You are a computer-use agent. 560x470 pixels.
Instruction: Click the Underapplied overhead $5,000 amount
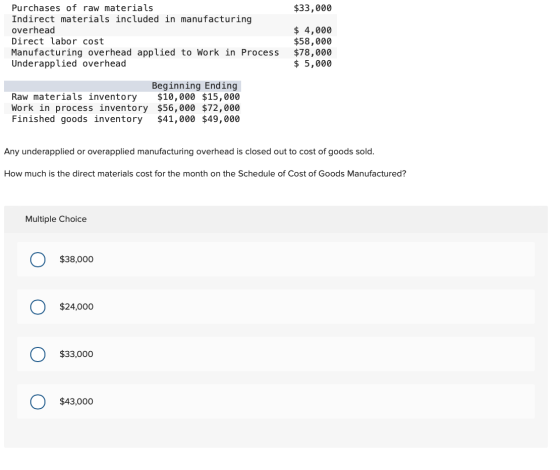(312, 64)
